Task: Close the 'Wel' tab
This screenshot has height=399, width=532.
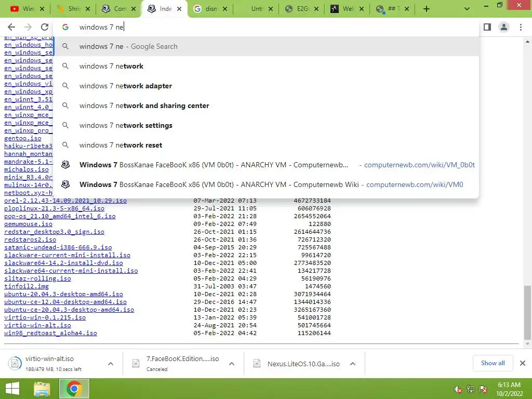Action: (x=362, y=9)
